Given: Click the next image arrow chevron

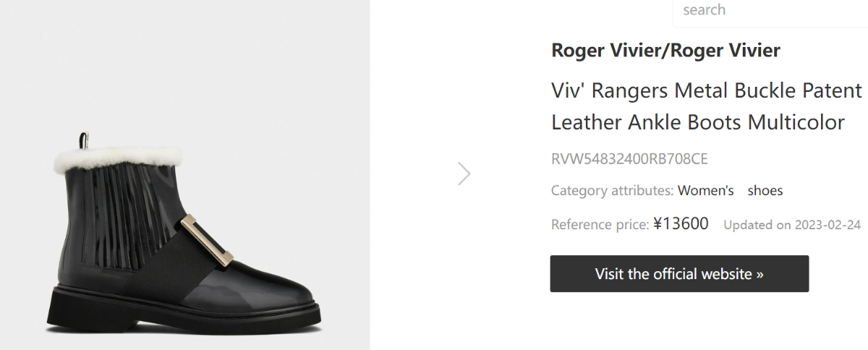Looking at the screenshot, I should (464, 174).
